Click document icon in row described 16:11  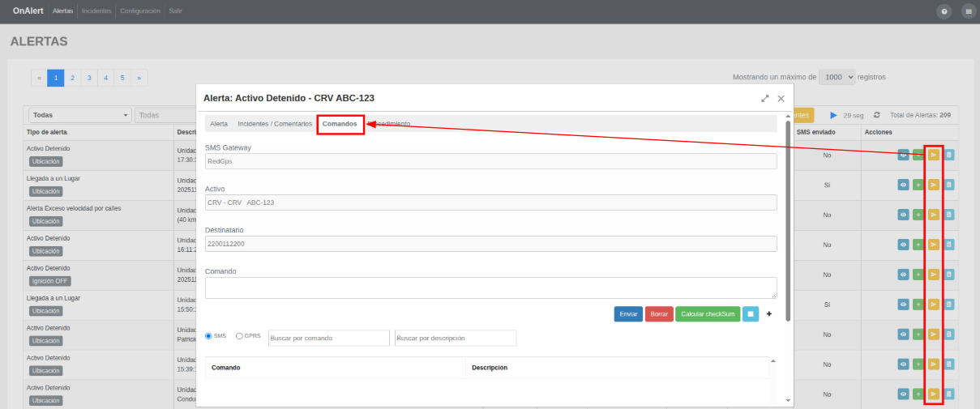[x=949, y=245]
